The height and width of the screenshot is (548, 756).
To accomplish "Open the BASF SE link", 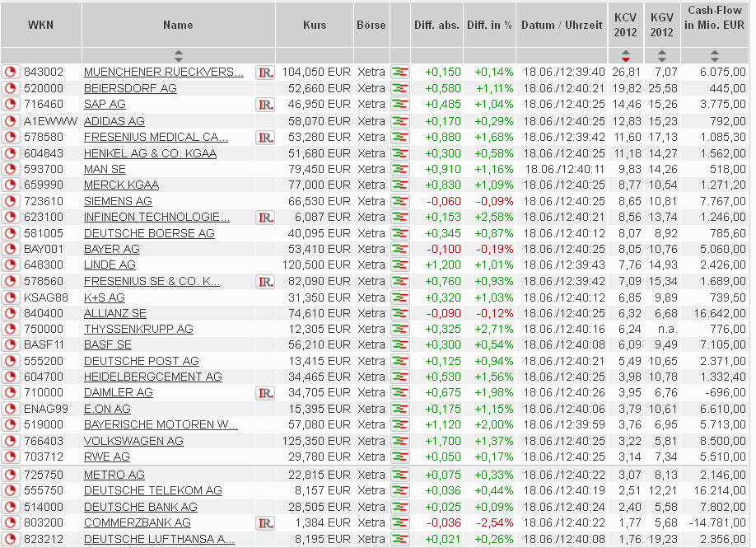I will (x=108, y=345).
